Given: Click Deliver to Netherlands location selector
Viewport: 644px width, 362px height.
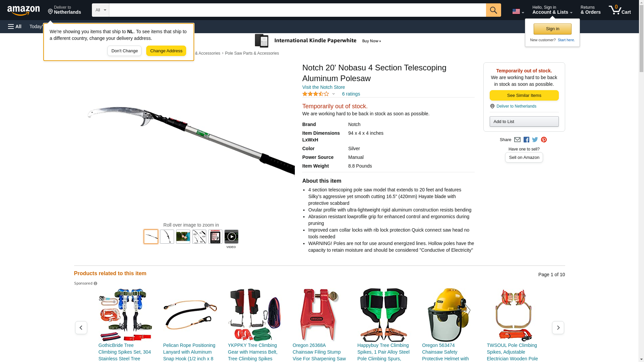Looking at the screenshot, I should 64,10.
